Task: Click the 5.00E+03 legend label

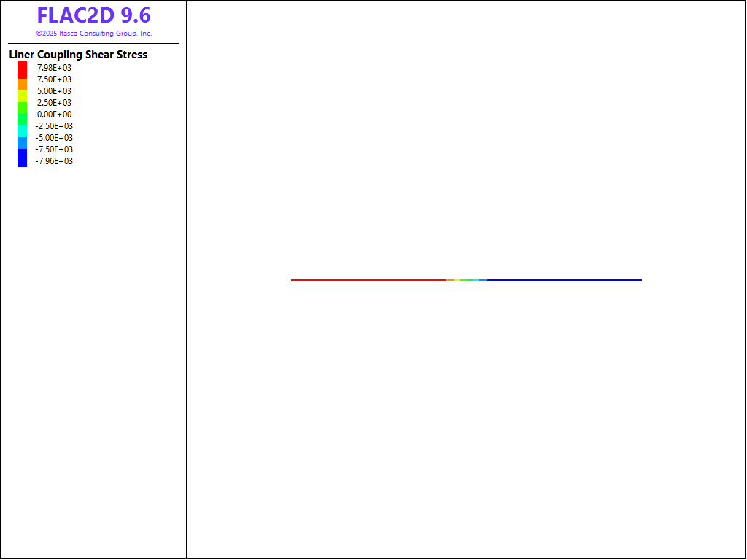Action: click(x=54, y=91)
